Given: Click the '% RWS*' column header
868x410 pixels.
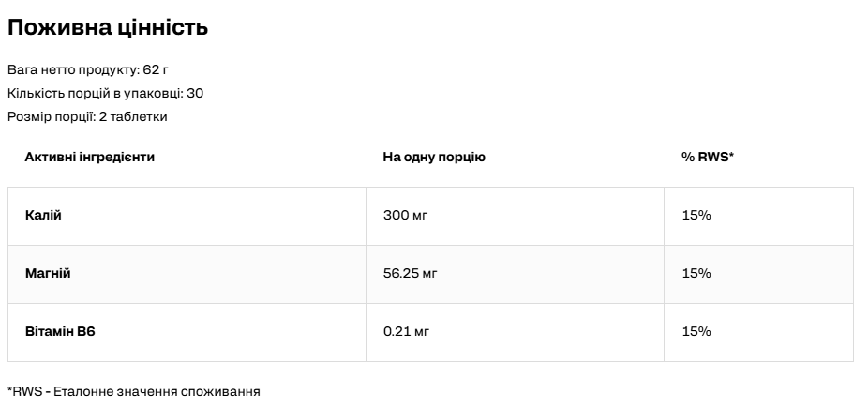Looking at the screenshot, I should tap(708, 157).
